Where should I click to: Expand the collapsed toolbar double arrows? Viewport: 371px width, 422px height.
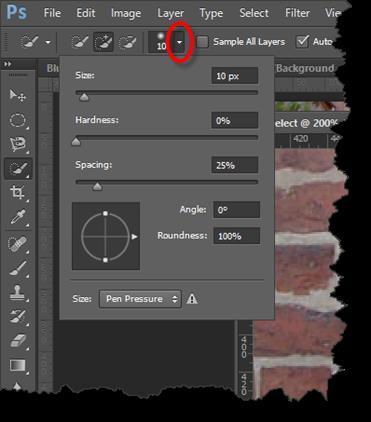pyautogui.click(x=8, y=64)
